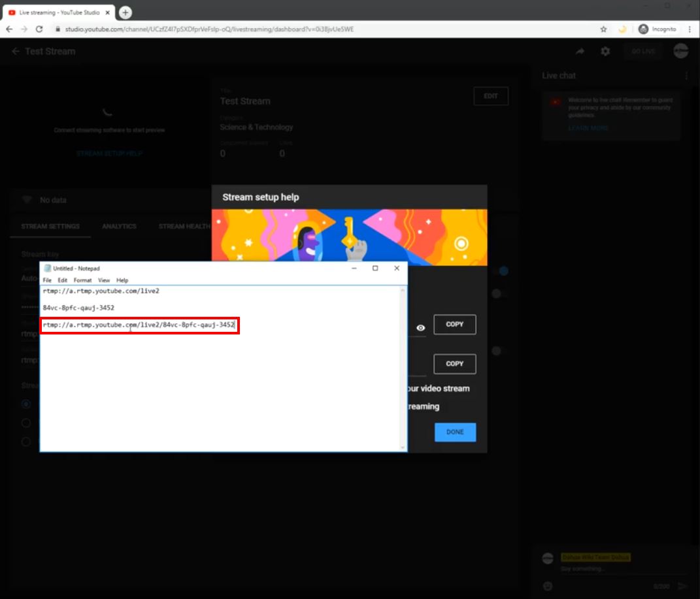Toggle stream key visibility eye icon

(420, 328)
